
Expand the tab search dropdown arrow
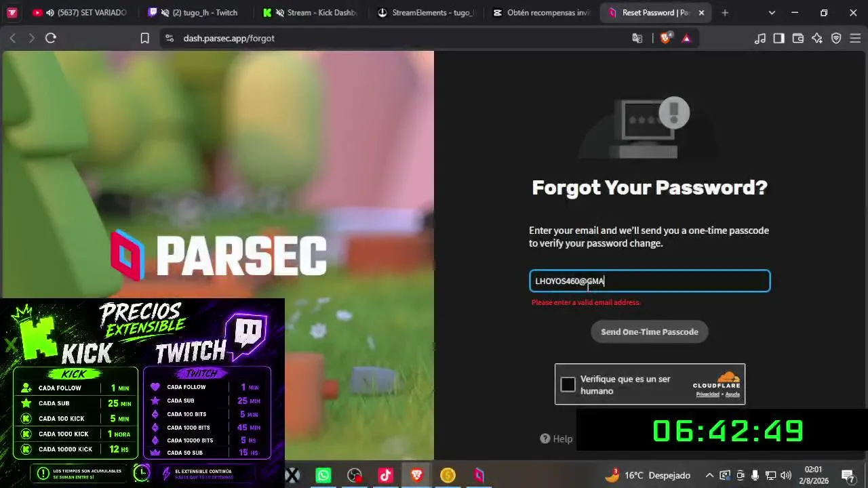coord(772,13)
